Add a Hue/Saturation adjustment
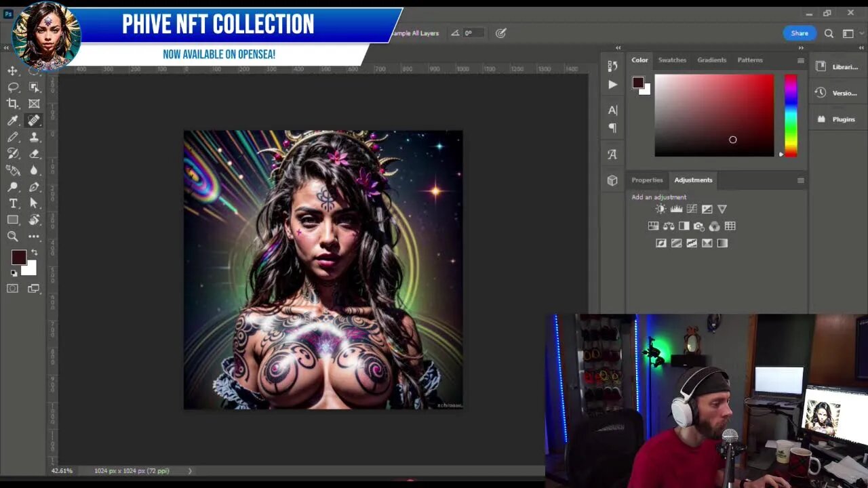The width and height of the screenshot is (868, 488). 653,226
